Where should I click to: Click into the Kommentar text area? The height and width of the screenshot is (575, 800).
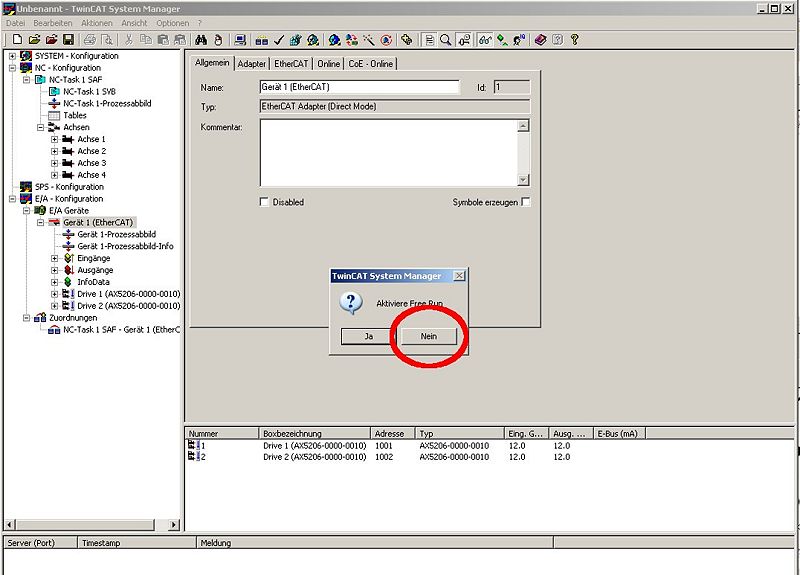pyautogui.click(x=389, y=153)
